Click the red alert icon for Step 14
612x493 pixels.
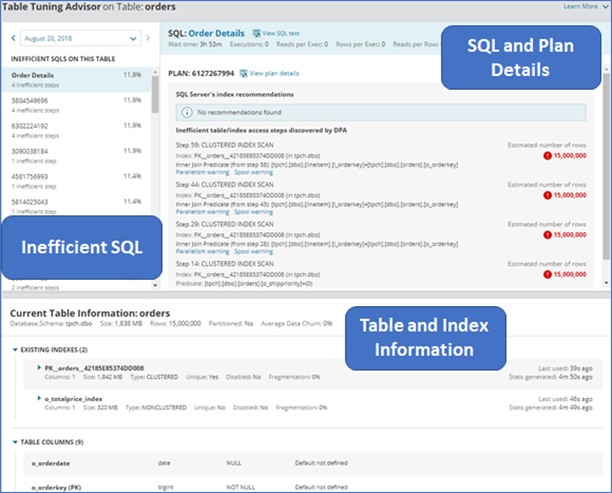point(547,274)
